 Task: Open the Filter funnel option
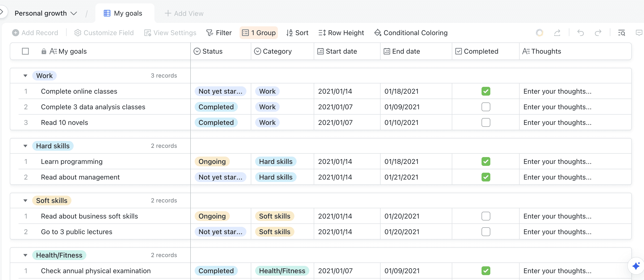[219, 33]
